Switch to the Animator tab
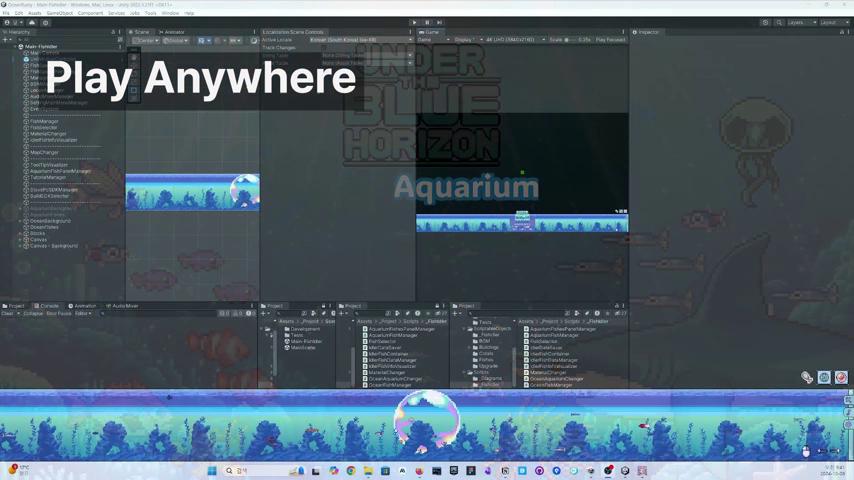The width and height of the screenshot is (854, 480). 175,32
